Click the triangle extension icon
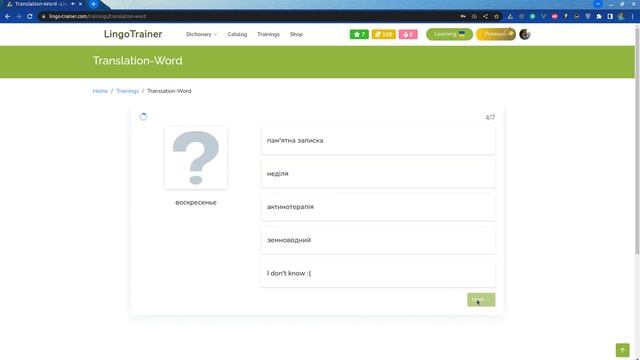This screenshot has height=360, width=640. click(x=510, y=16)
